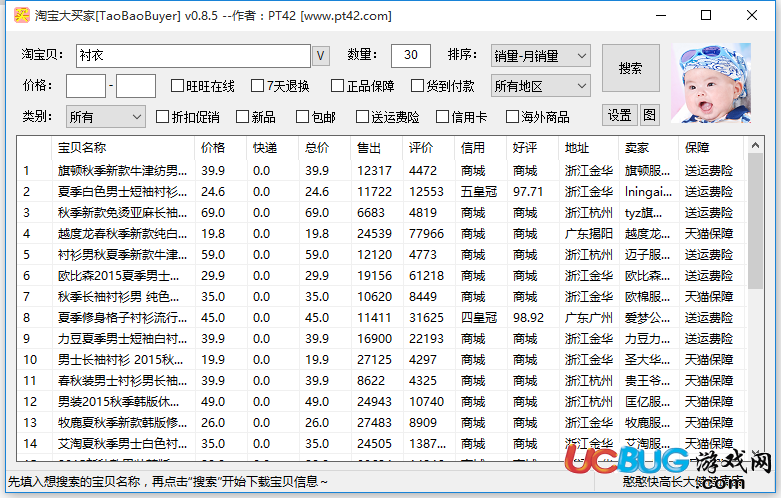Sort by 宝贝名称 column header

[123, 147]
